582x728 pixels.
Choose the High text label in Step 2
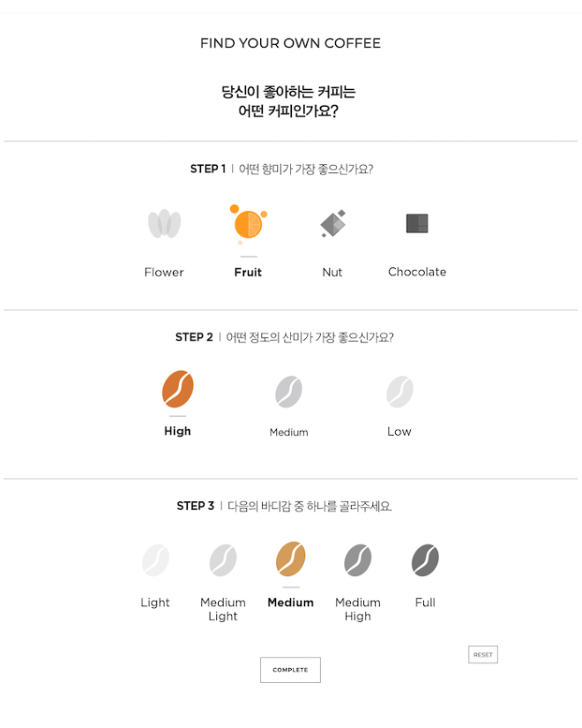tap(177, 432)
